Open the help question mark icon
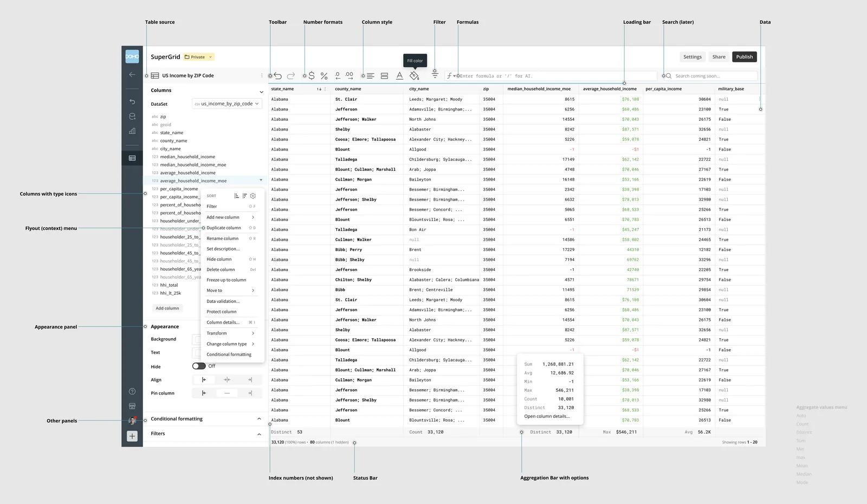 pos(132,391)
